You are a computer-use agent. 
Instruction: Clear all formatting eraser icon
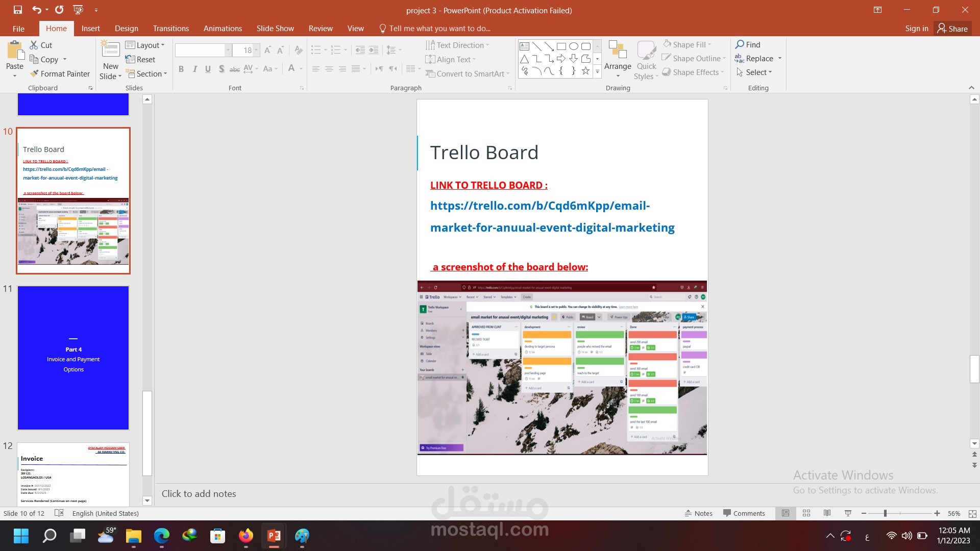coord(299,50)
